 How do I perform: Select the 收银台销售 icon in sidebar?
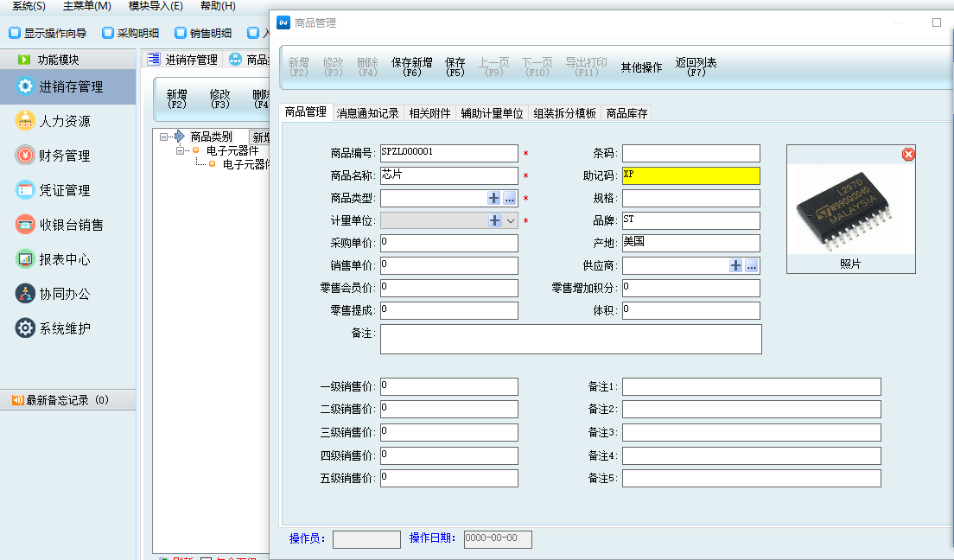25,225
